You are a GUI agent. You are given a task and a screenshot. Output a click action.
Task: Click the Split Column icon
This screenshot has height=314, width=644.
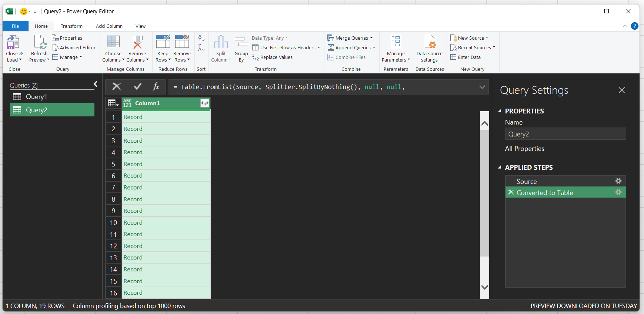point(221,42)
